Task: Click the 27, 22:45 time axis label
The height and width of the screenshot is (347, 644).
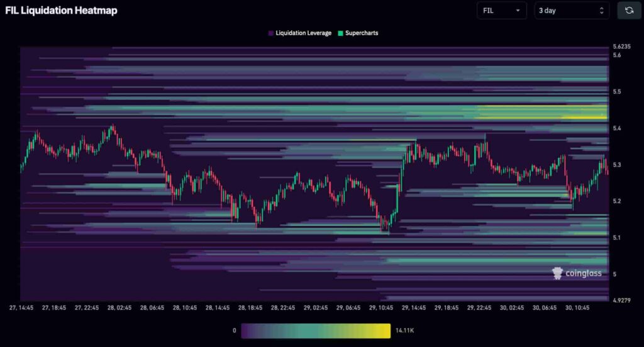Action: tap(87, 307)
